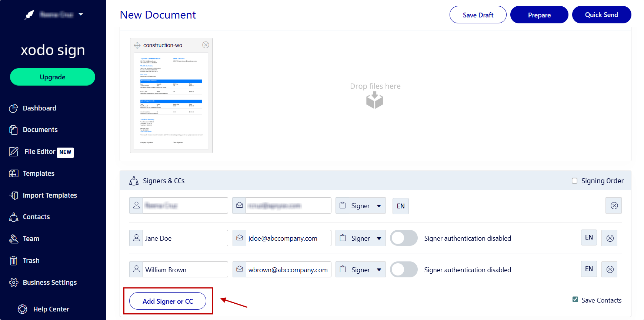Viewport: 644px width, 320px height.
Task: Open William Brown's Signer role dropdown
Action: 361,270
